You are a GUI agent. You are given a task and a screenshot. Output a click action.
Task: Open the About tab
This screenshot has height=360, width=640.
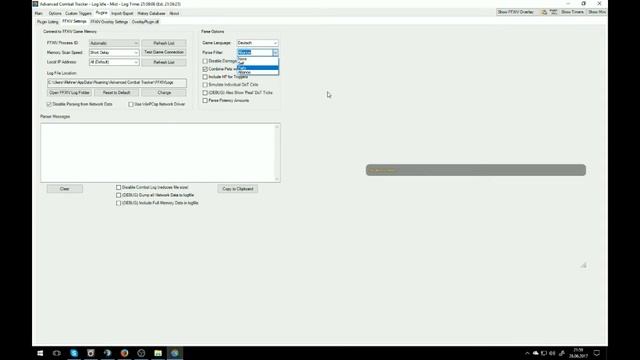point(174,13)
